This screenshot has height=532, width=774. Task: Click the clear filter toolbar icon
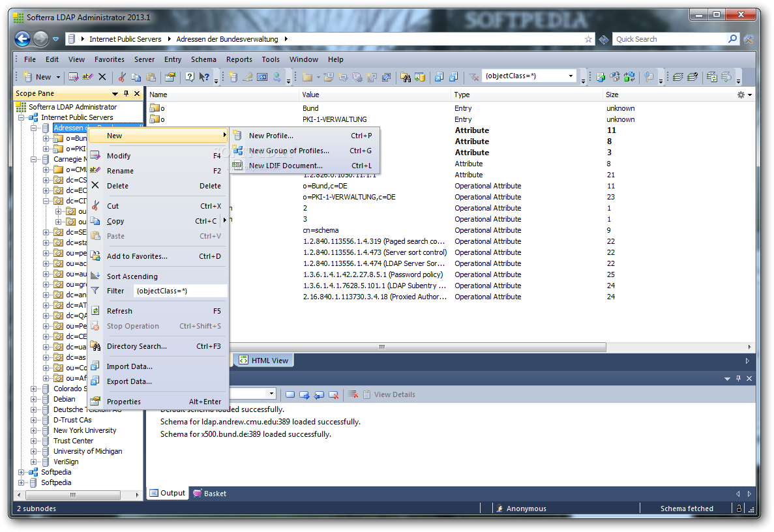coord(474,77)
